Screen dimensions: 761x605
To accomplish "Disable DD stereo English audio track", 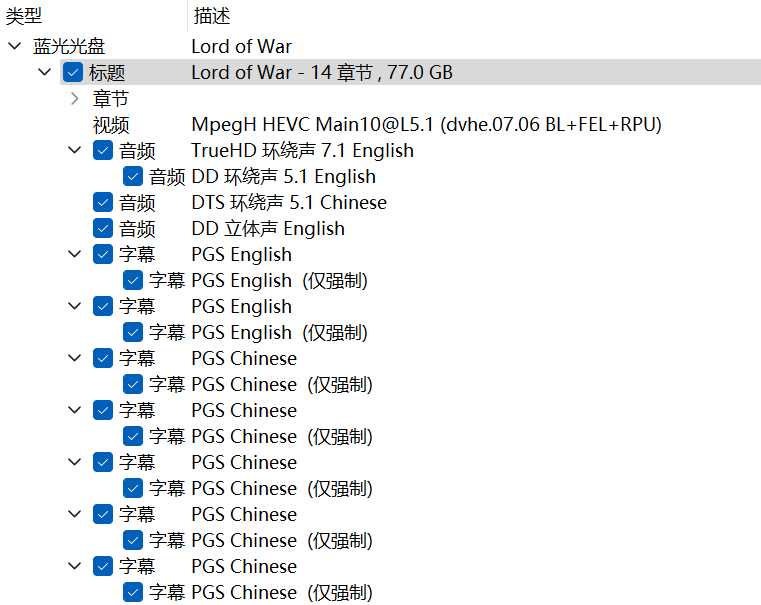I will [x=103, y=228].
